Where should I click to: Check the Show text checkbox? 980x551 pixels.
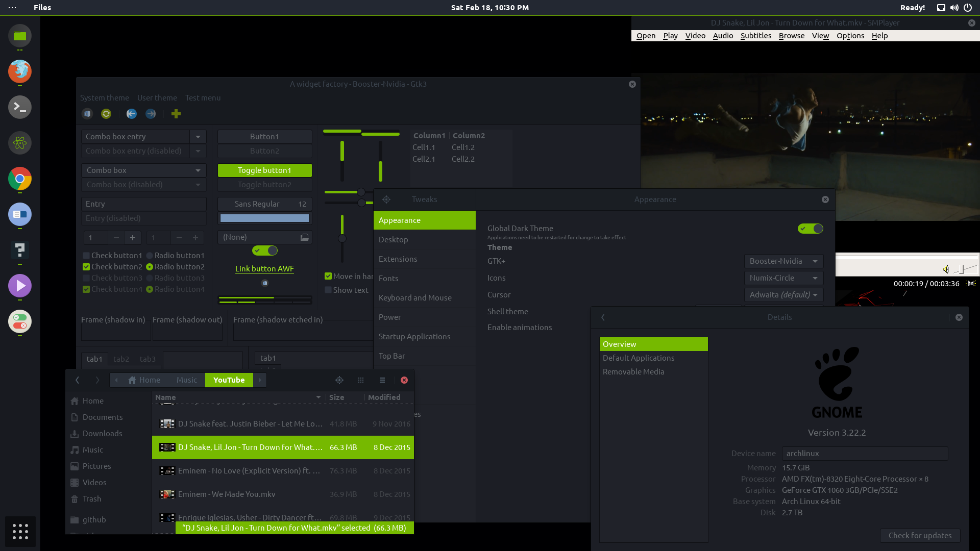click(x=328, y=290)
